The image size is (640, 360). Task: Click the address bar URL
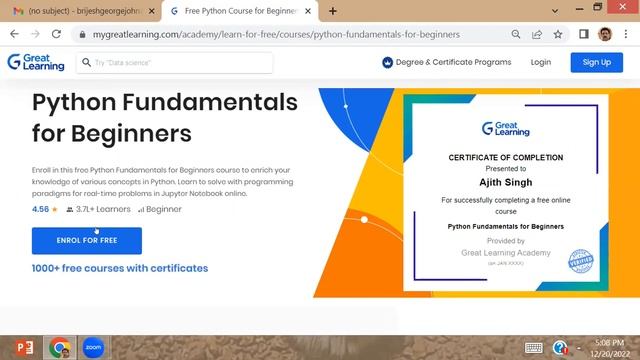click(x=276, y=35)
